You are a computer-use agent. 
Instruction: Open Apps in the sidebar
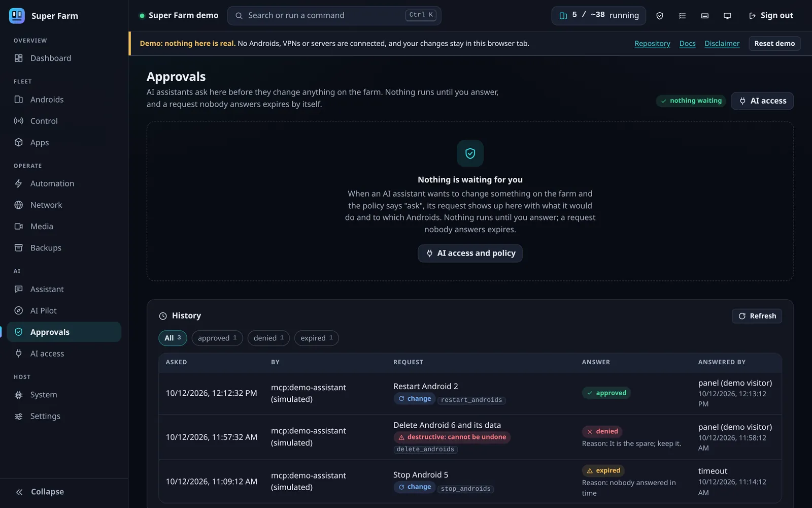(x=64, y=142)
